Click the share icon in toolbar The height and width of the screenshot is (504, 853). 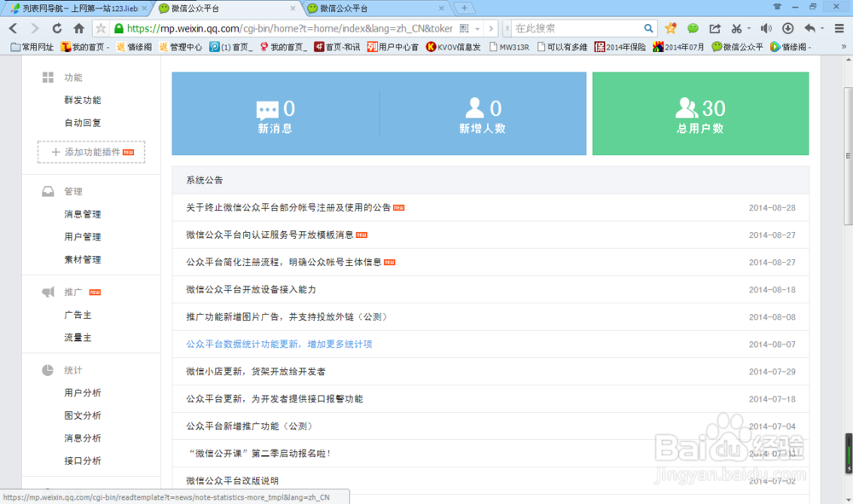tap(715, 28)
